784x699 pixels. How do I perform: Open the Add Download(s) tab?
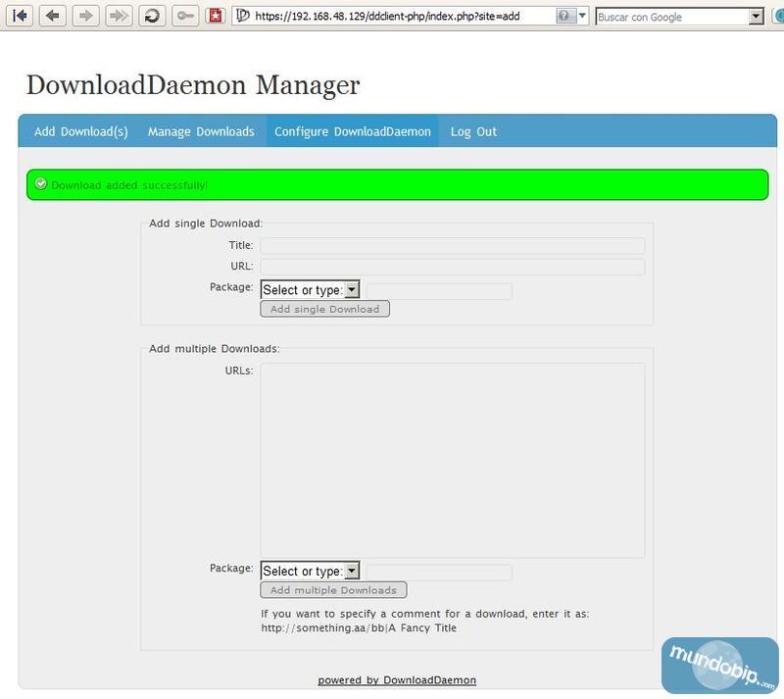pos(81,131)
